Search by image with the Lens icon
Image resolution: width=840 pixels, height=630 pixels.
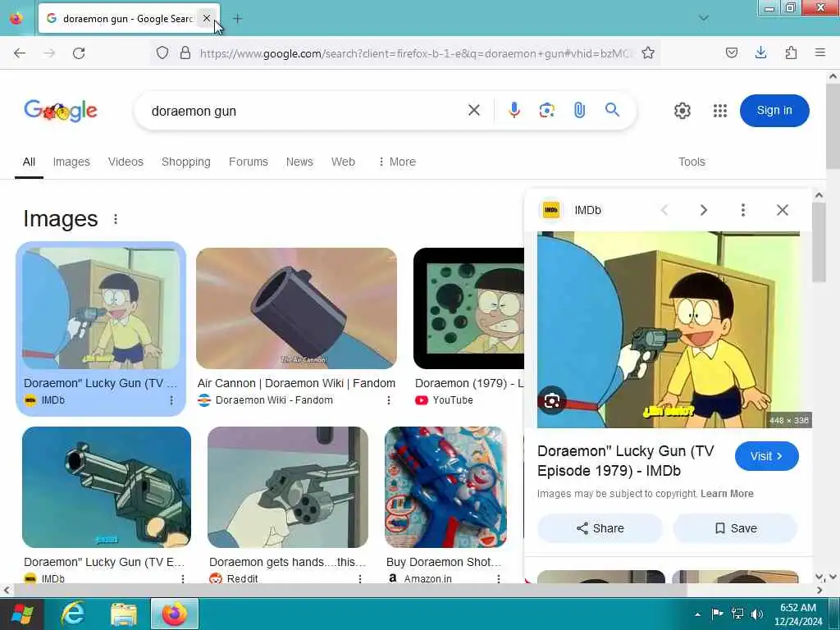point(546,111)
